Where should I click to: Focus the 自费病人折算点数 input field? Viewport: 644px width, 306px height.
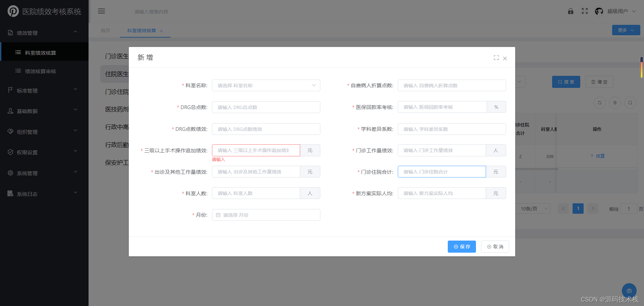pyautogui.click(x=452, y=86)
